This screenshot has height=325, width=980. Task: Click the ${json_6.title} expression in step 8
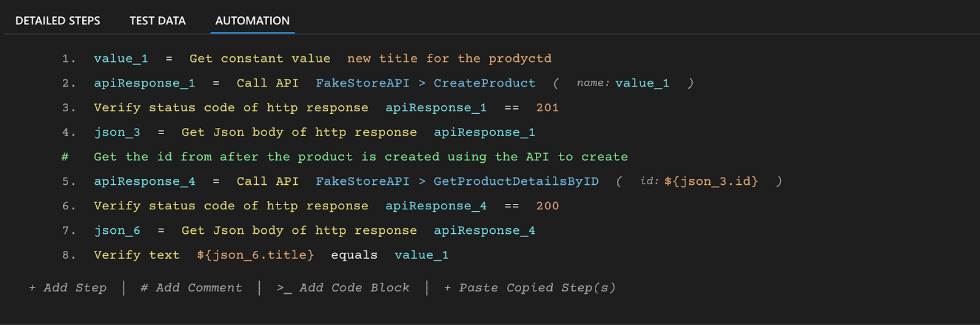255,255
